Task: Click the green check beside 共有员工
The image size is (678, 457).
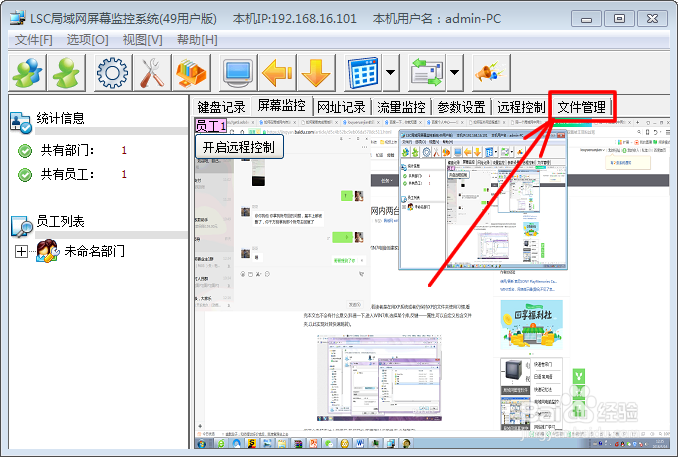Action: [x=25, y=175]
